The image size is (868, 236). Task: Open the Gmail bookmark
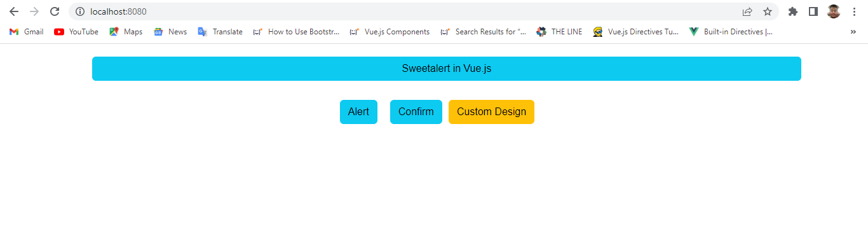pos(26,32)
